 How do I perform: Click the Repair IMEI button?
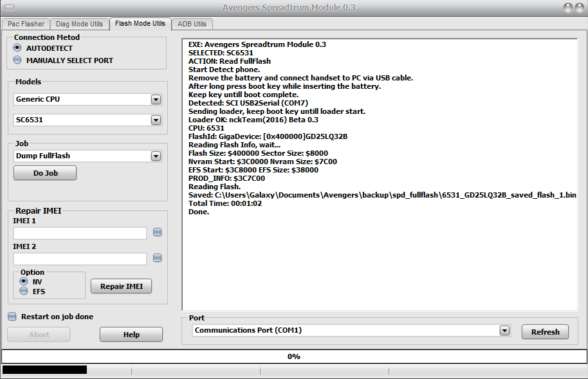pos(122,286)
